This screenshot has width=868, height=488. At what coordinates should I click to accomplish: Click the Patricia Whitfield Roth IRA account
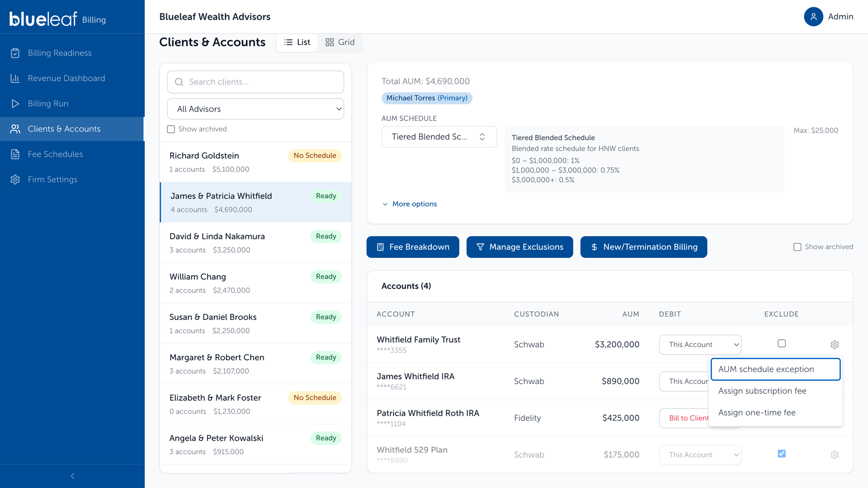428,413
